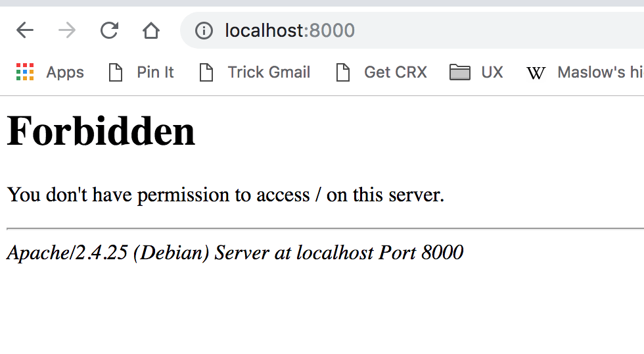Click the Get CRX bookmark page icon

tap(342, 72)
